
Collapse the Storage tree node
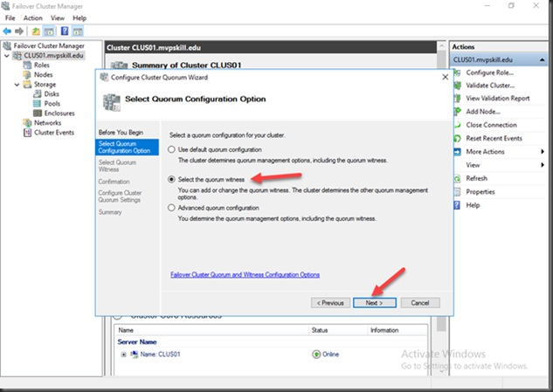pyautogui.click(x=17, y=85)
